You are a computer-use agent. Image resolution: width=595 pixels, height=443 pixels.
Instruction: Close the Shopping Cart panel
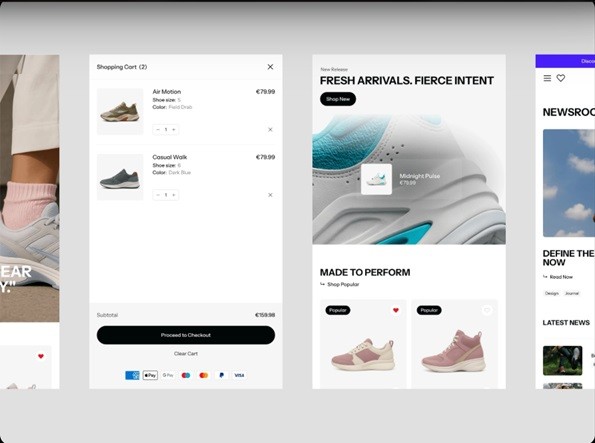pyautogui.click(x=270, y=67)
